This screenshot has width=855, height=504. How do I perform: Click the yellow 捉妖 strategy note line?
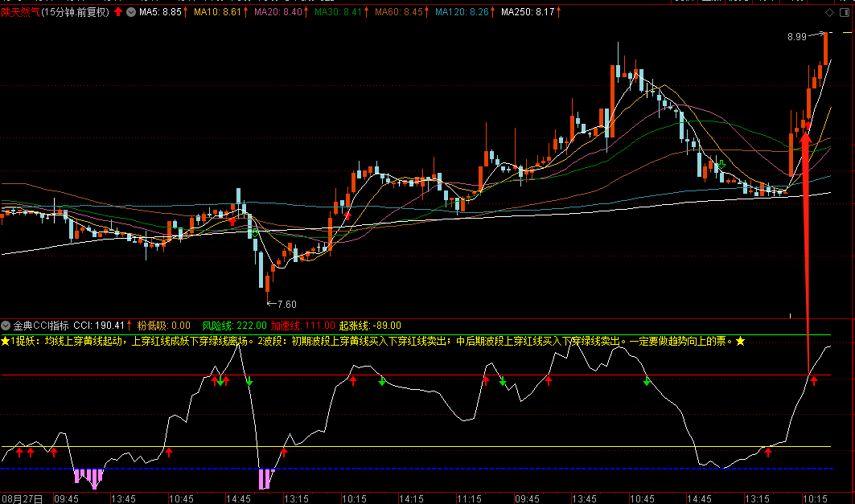[373, 342]
